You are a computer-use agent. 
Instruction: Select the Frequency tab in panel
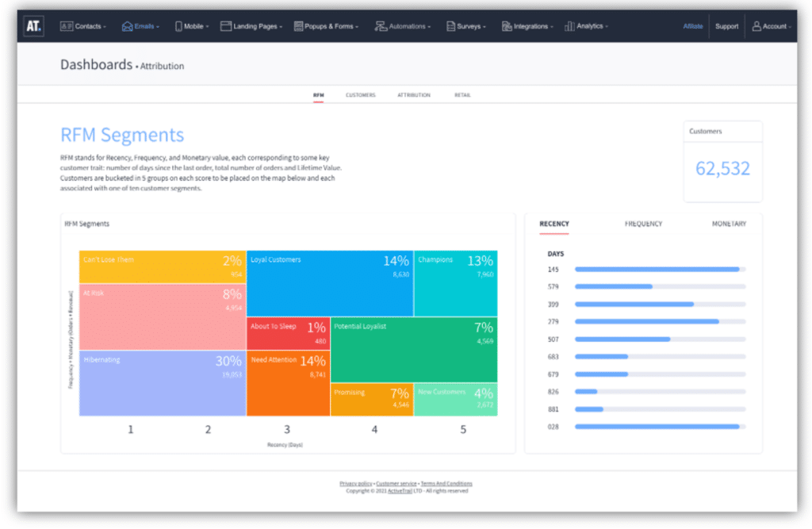tap(643, 224)
